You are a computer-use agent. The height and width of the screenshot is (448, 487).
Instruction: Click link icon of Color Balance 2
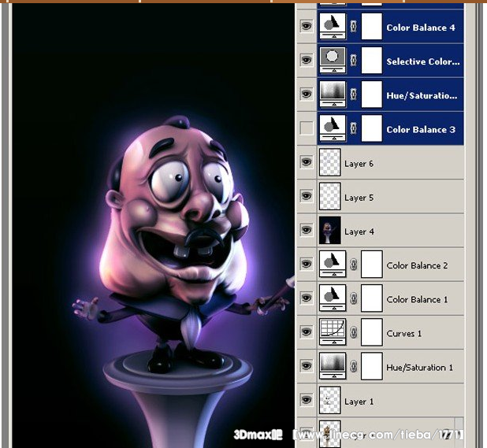pyautogui.click(x=353, y=265)
